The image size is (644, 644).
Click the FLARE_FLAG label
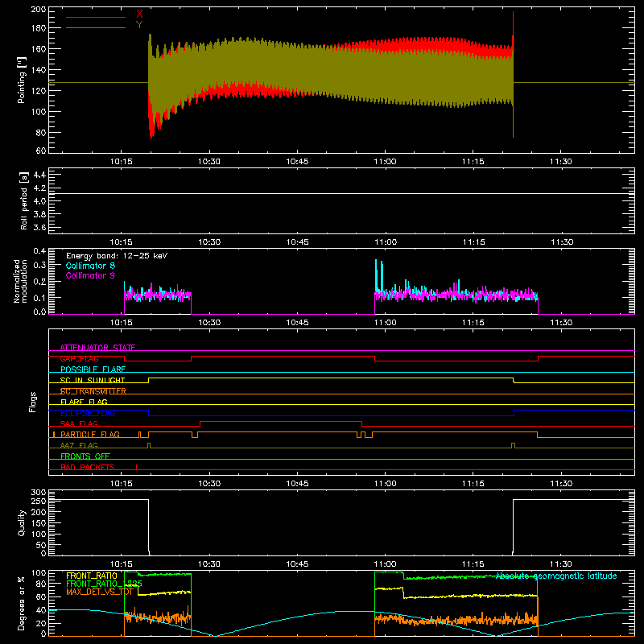pyautogui.click(x=84, y=402)
